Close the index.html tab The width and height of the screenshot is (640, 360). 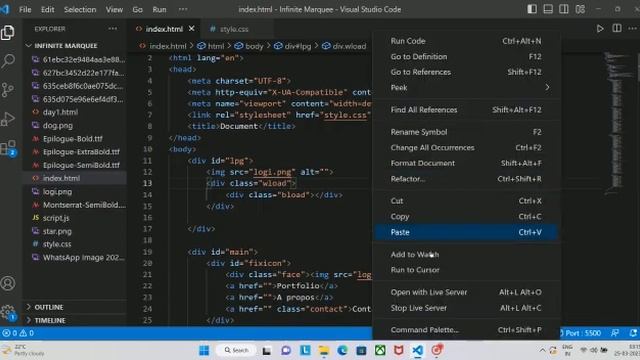tap(191, 29)
